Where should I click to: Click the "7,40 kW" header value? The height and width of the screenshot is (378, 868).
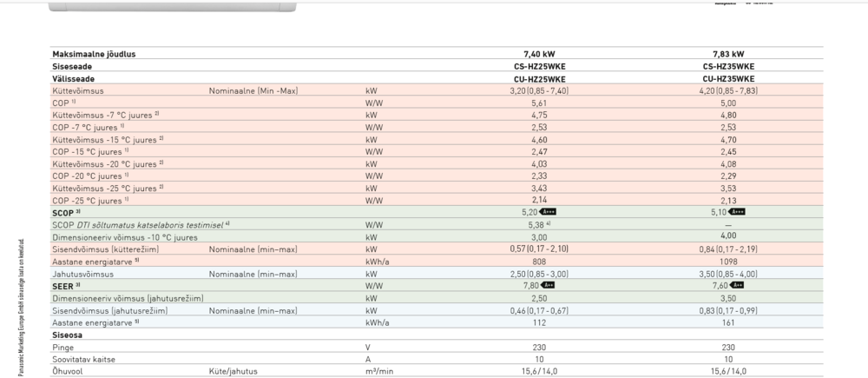[x=539, y=55]
